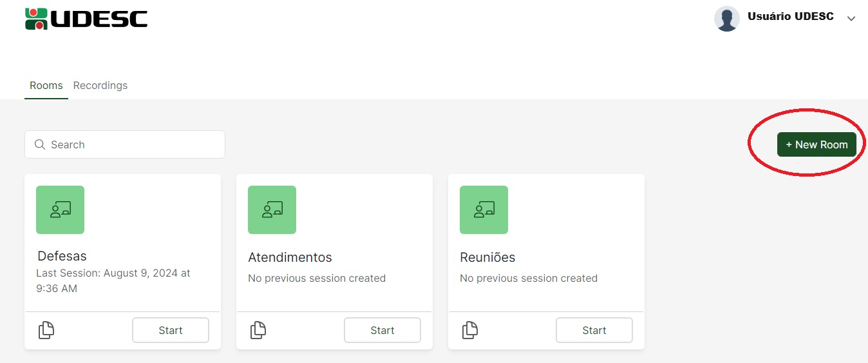Expand the Usuário UDESC dropdown arrow
Image resolution: width=868 pixels, height=363 pixels.
(x=851, y=19)
